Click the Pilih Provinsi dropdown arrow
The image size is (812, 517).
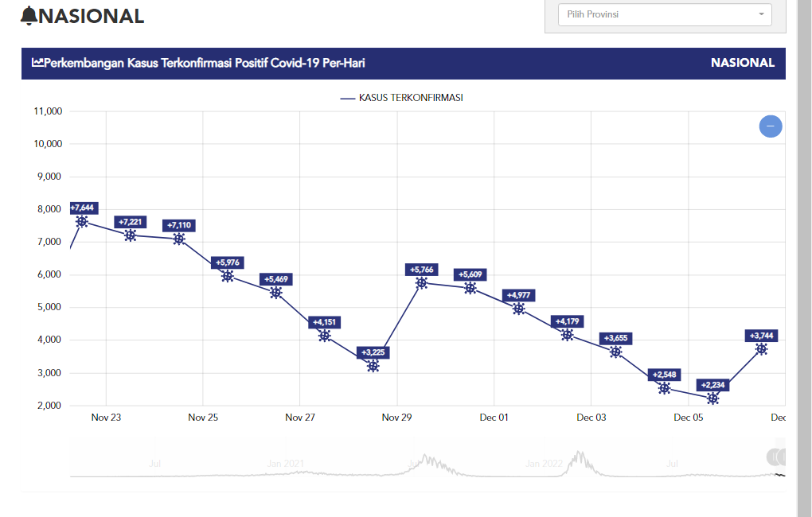[x=761, y=14]
